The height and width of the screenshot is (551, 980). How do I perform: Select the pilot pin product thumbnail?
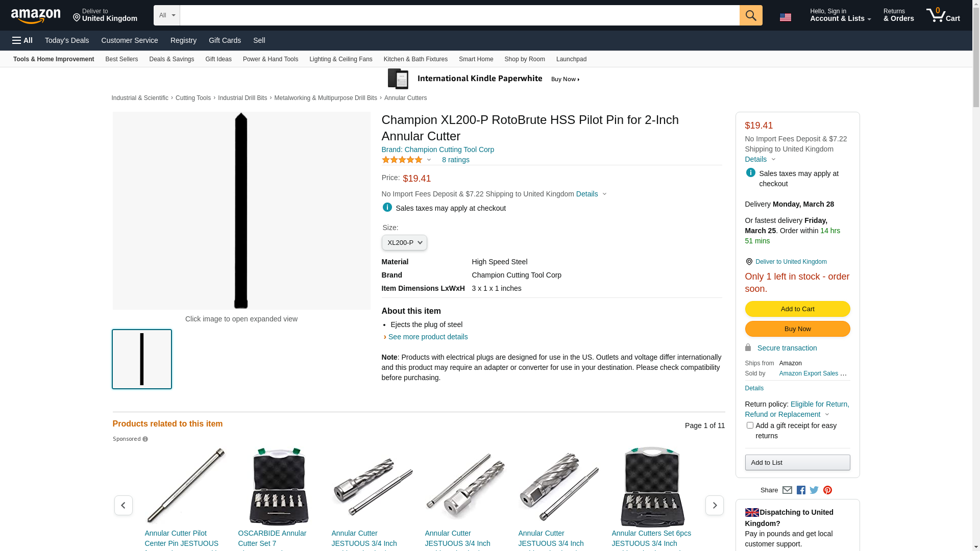(142, 359)
